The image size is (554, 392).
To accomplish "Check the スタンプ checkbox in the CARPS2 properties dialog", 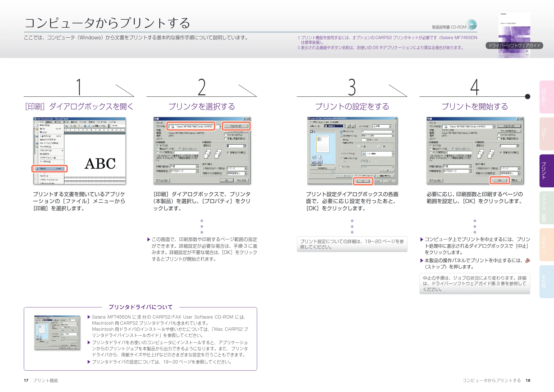I will pos(340,167).
